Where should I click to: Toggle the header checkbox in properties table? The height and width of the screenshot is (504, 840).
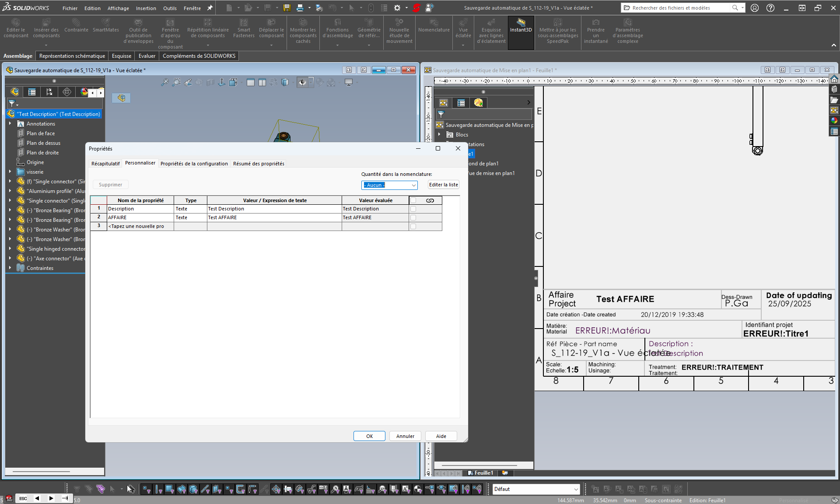(413, 200)
